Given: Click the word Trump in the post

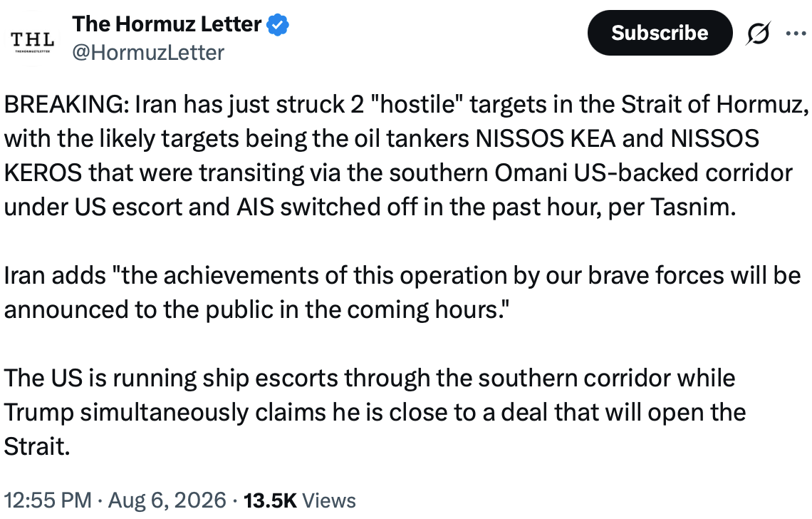Looking at the screenshot, I should pyautogui.click(x=39, y=413).
